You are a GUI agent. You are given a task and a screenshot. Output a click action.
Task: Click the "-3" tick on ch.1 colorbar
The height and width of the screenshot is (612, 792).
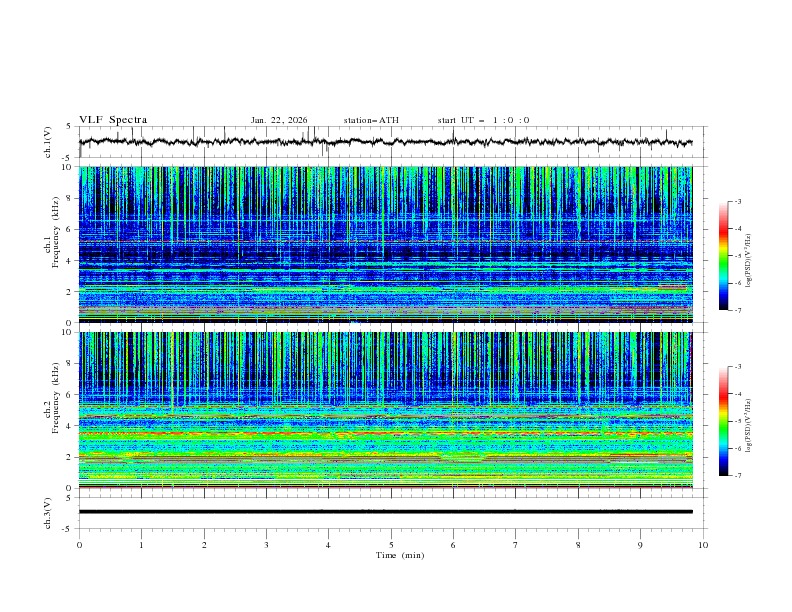[738, 202]
